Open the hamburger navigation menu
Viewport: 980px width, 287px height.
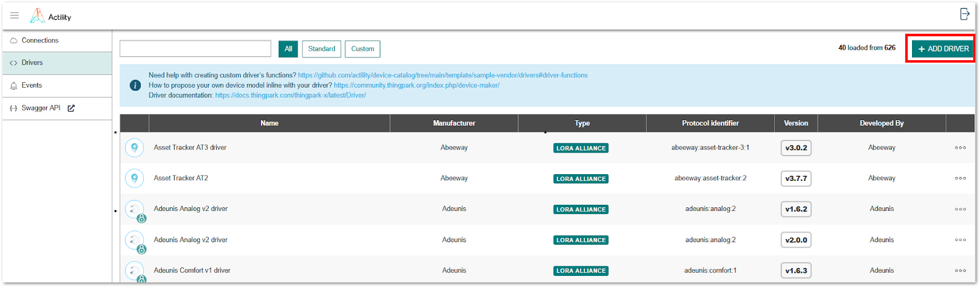[x=15, y=15]
